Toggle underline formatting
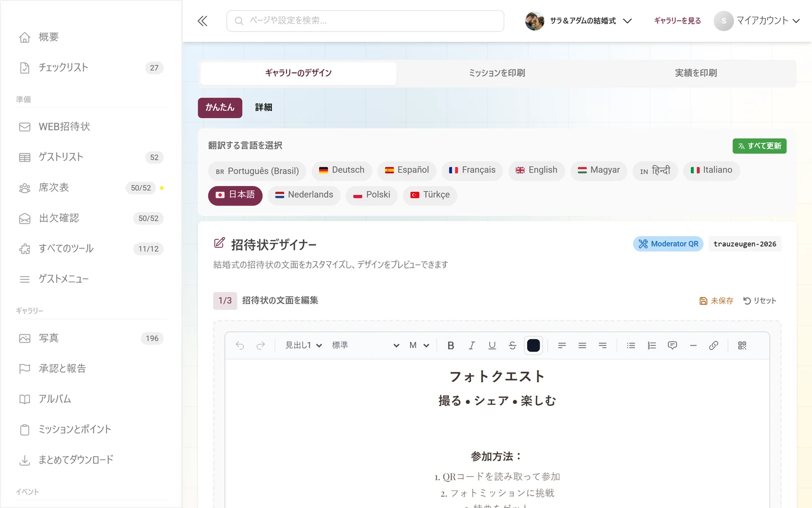The image size is (812, 508). pyautogui.click(x=492, y=345)
